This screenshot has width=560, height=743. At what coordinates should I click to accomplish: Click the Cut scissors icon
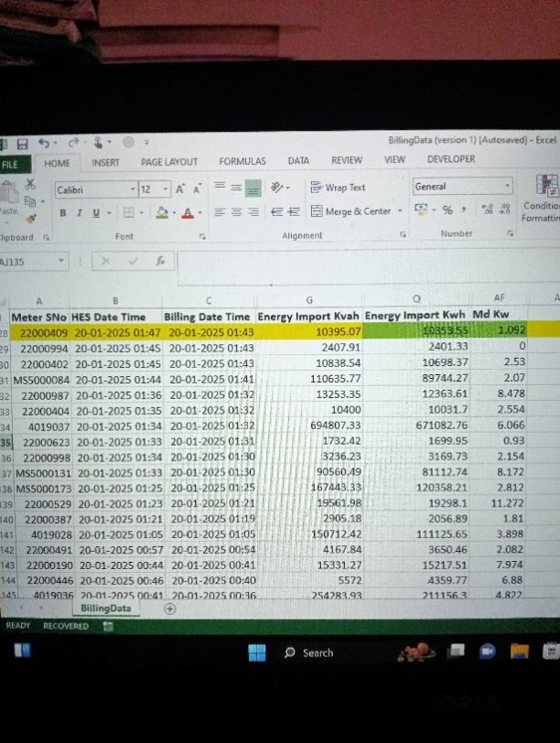30,184
